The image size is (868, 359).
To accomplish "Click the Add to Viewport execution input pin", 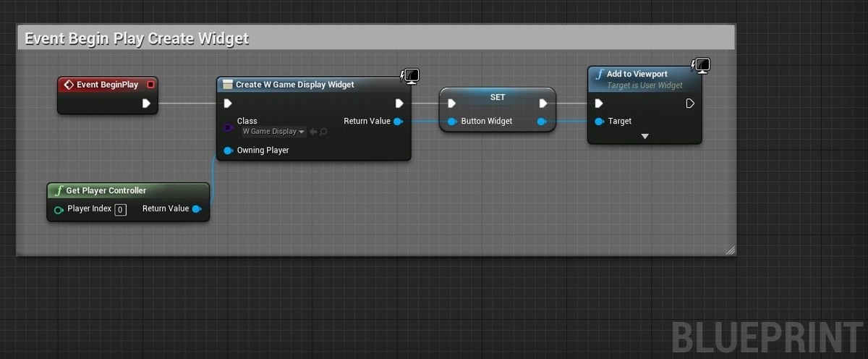I will (x=599, y=104).
